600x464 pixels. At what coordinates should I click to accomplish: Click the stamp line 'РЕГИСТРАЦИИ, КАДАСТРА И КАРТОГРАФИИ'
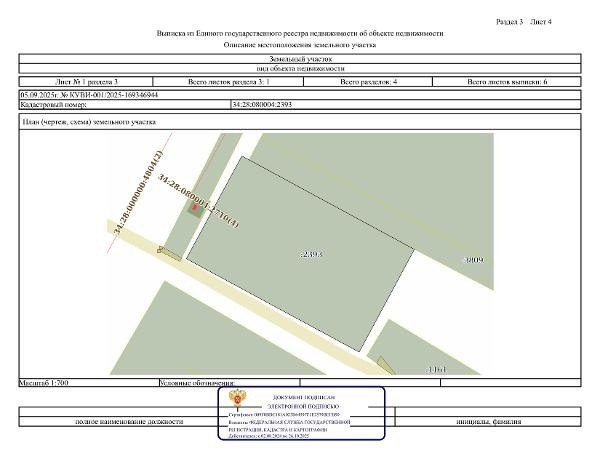278,429
